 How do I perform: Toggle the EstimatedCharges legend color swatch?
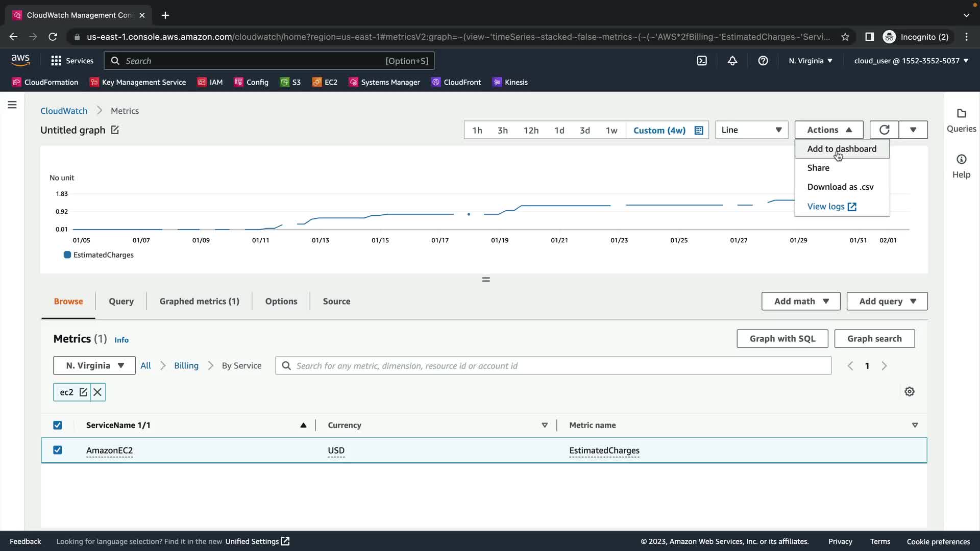(67, 255)
